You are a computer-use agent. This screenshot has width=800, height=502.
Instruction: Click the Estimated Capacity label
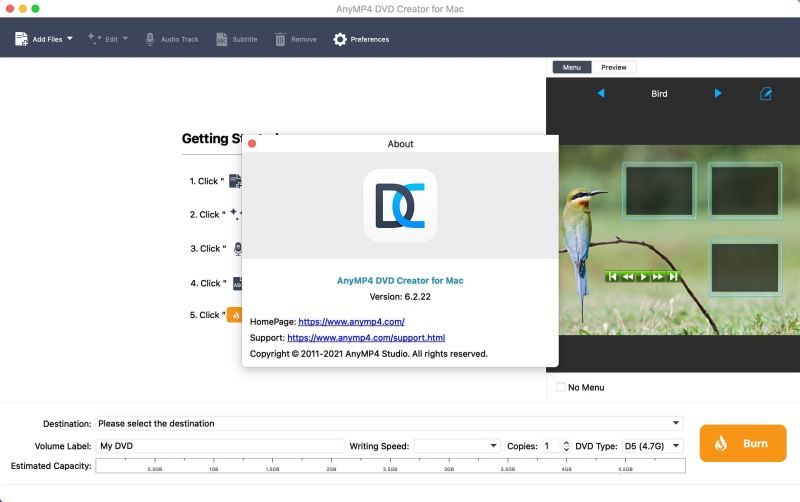tap(51, 466)
